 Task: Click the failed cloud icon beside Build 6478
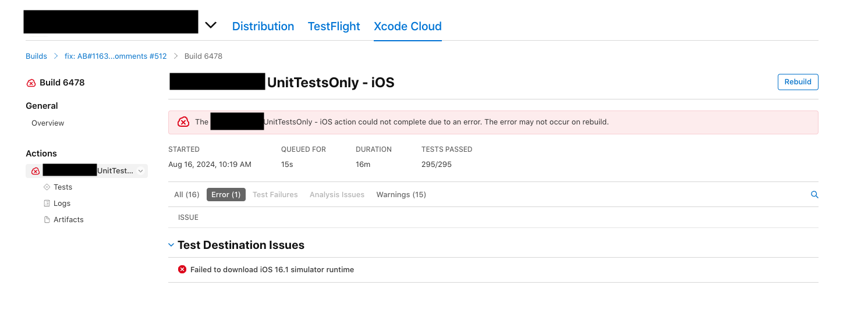[31, 83]
